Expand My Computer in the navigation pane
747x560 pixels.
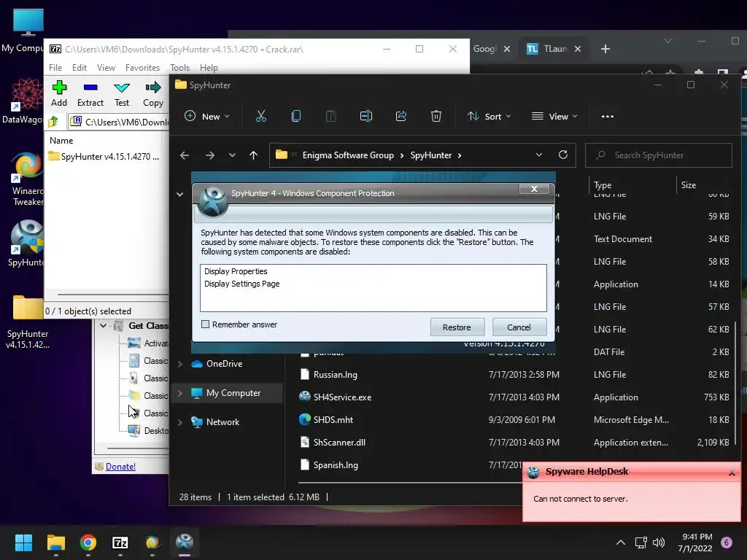[x=180, y=393]
